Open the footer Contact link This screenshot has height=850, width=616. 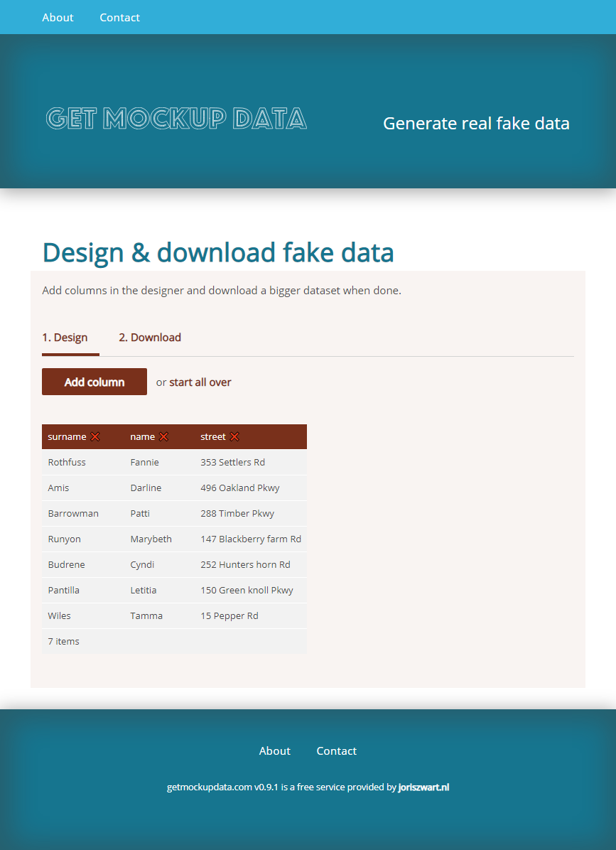[337, 751]
